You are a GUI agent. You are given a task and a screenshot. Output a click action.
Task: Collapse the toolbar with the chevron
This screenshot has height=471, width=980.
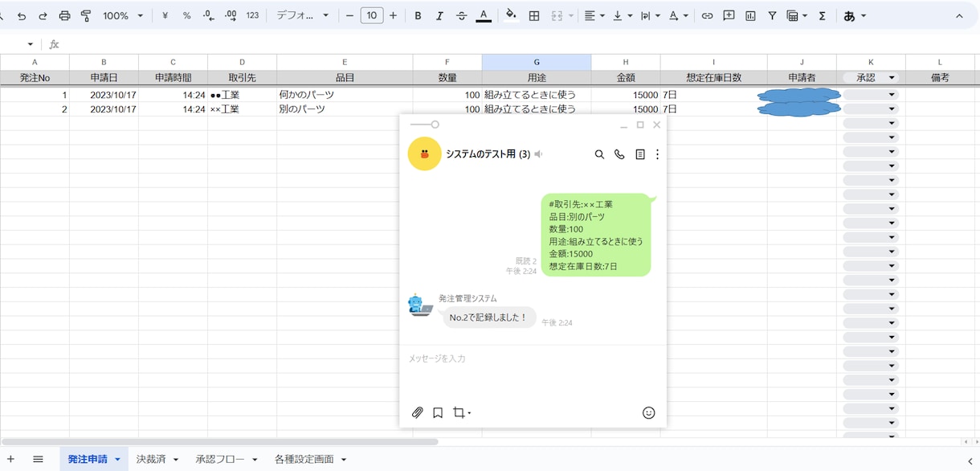pos(959,16)
